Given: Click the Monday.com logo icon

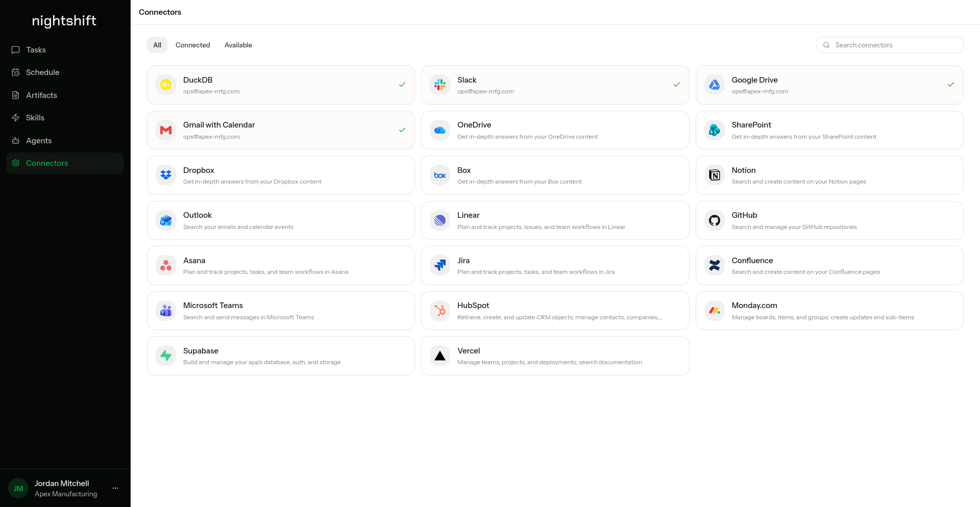Looking at the screenshot, I should (x=715, y=311).
